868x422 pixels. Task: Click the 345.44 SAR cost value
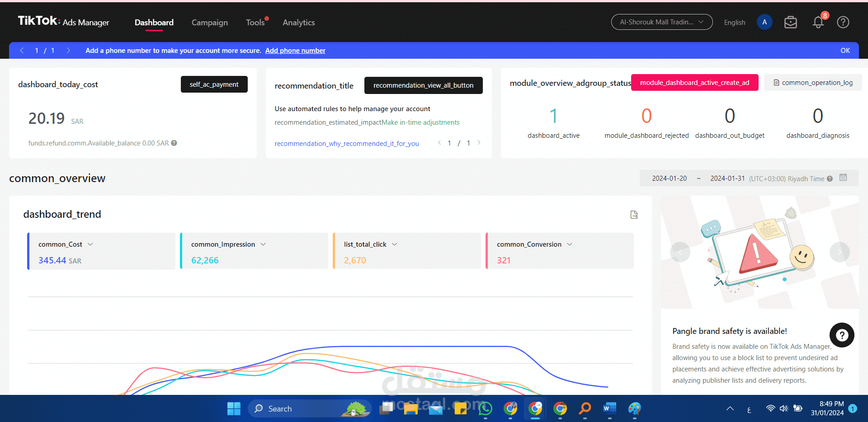pyautogui.click(x=60, y=260)
